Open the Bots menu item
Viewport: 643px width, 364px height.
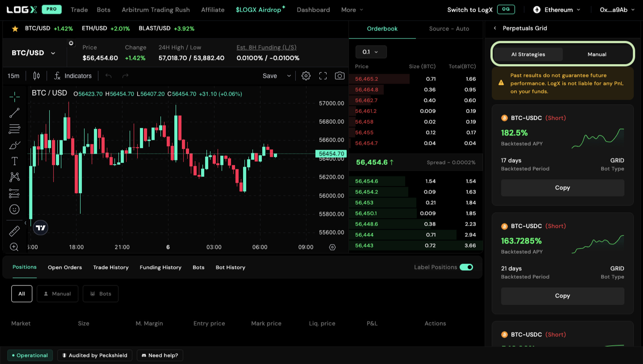[104, 10]
